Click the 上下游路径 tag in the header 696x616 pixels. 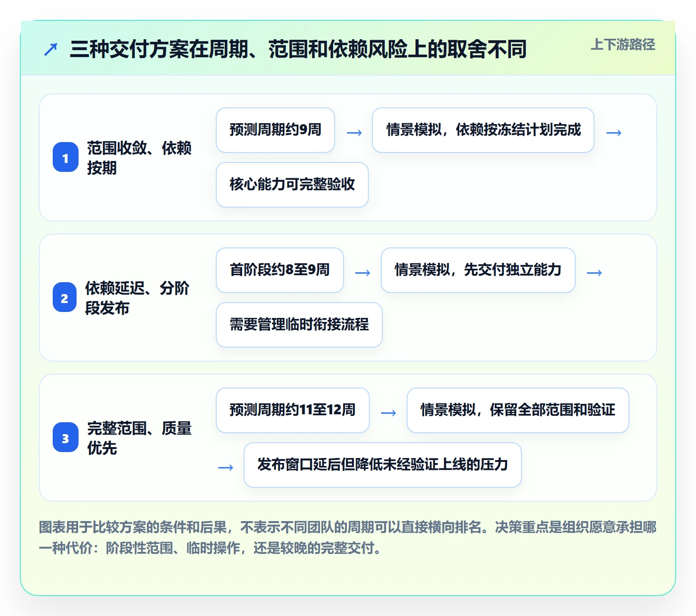point(623,45)
